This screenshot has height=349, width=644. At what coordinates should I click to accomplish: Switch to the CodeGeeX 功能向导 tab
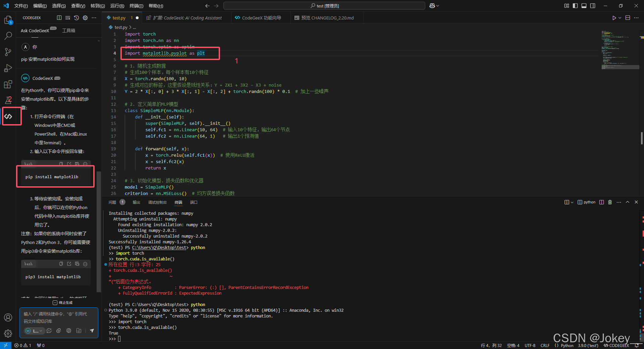click(x=261, y=18)
